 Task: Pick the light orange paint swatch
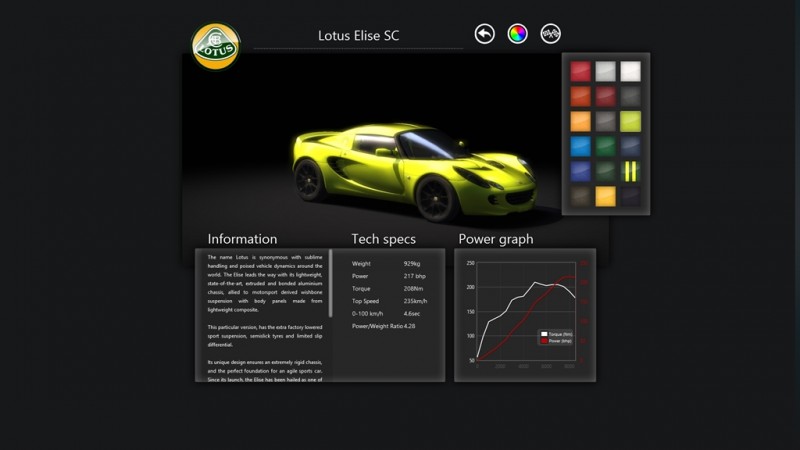pyautogui.click(x=581, y=121)
